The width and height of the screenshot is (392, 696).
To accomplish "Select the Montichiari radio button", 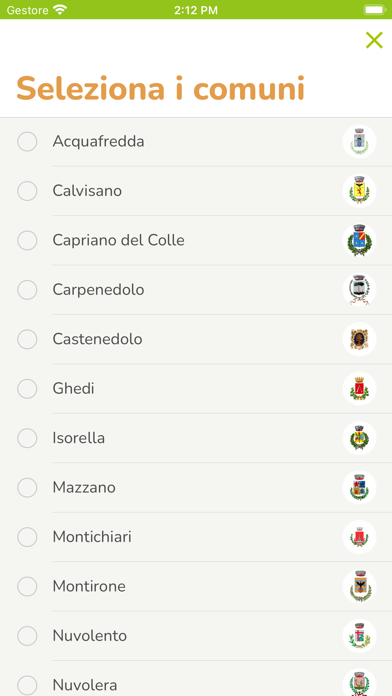I will 27,537.
